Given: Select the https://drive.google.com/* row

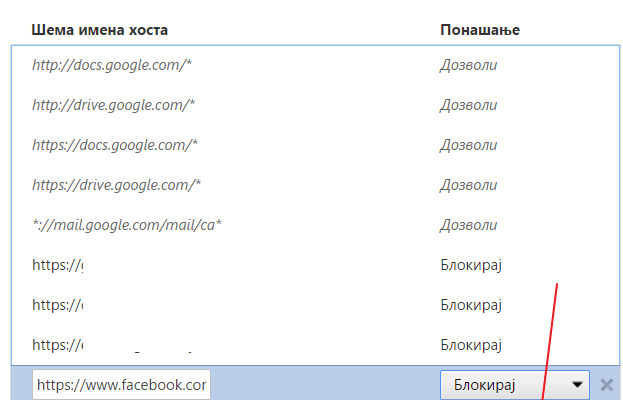Looking at the screenshot, I should (x=315, y=185).
